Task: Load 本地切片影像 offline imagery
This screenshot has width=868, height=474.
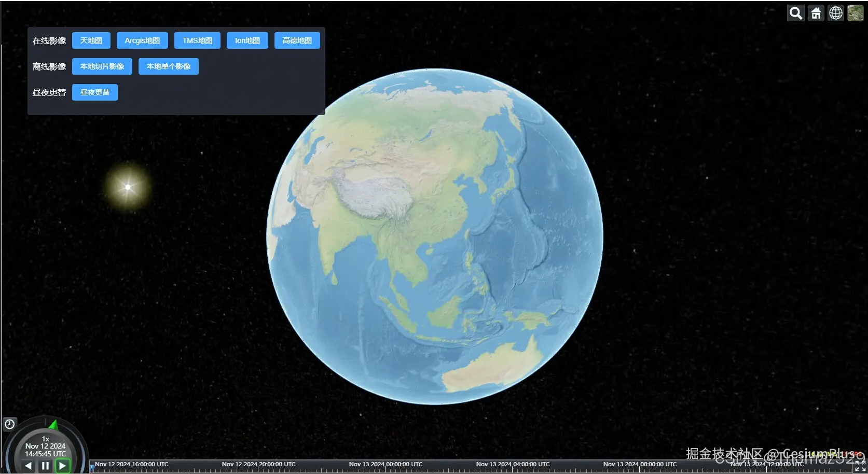Action: pos(102,66)
